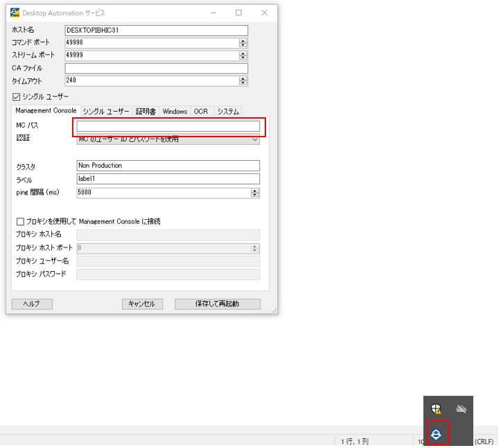
Task: Open the OCR tab
Action: pyautogui.click(x=201, y=111)
